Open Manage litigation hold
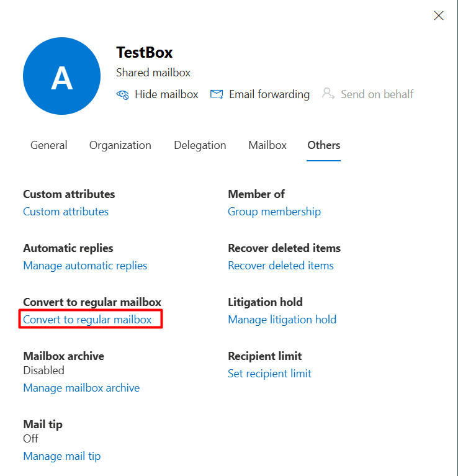 point(282,320)
